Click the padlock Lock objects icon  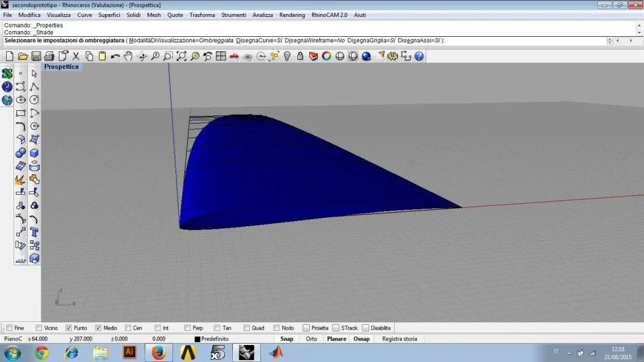pyautogui.click(x=300, y=57)
